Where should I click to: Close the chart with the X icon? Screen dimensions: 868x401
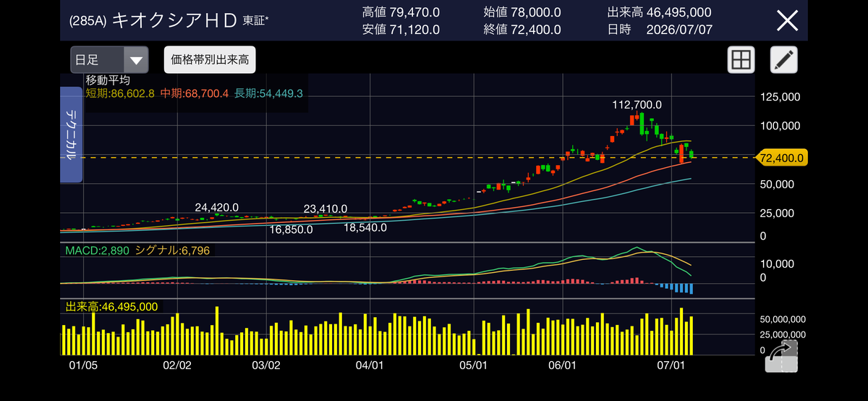(787, 20)
